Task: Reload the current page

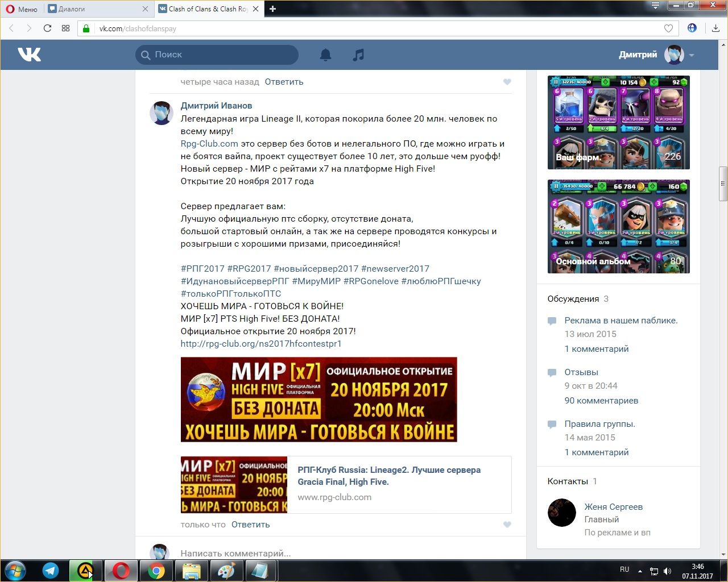Action: coord(47,28)
